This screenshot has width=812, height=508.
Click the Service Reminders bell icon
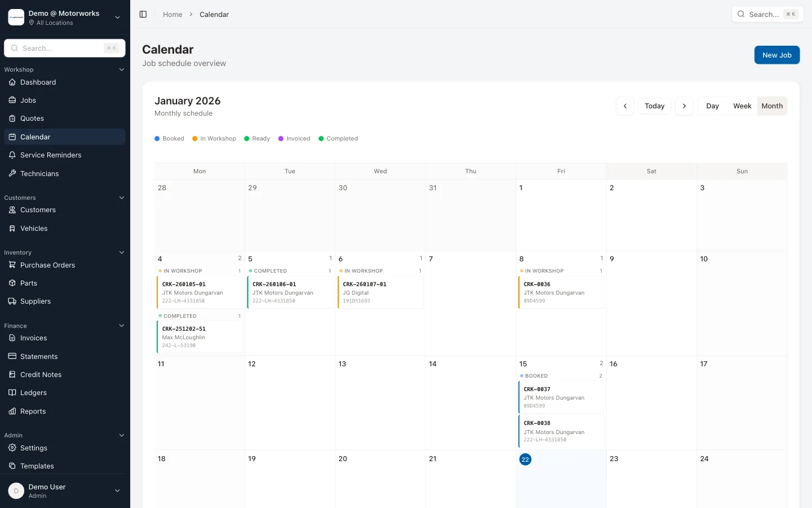12,155
